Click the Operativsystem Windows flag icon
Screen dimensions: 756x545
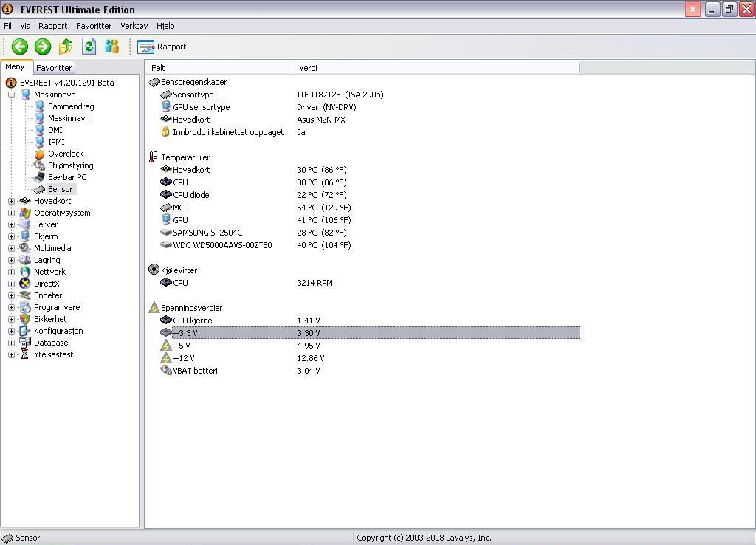click(x=25, y=213)
